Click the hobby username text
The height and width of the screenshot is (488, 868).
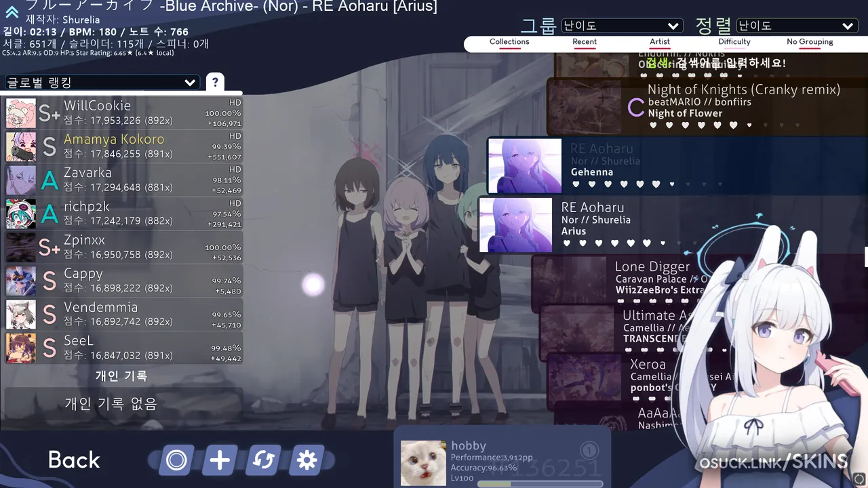[x=469, y=445]
